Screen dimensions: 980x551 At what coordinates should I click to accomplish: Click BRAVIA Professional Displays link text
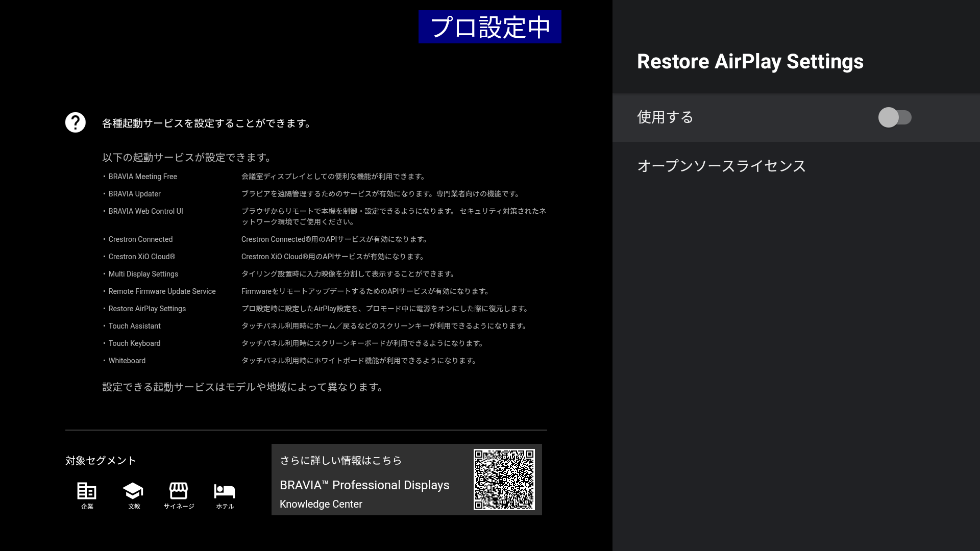[364, 485]
